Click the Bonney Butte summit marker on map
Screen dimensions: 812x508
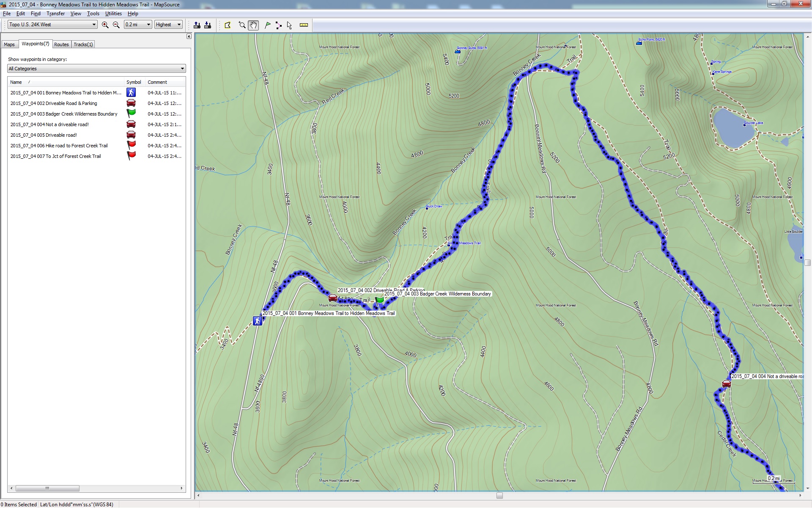[457, 51]
